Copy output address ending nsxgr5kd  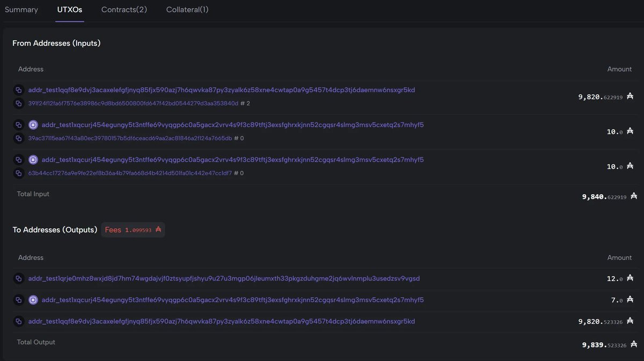tap(18, 322)
